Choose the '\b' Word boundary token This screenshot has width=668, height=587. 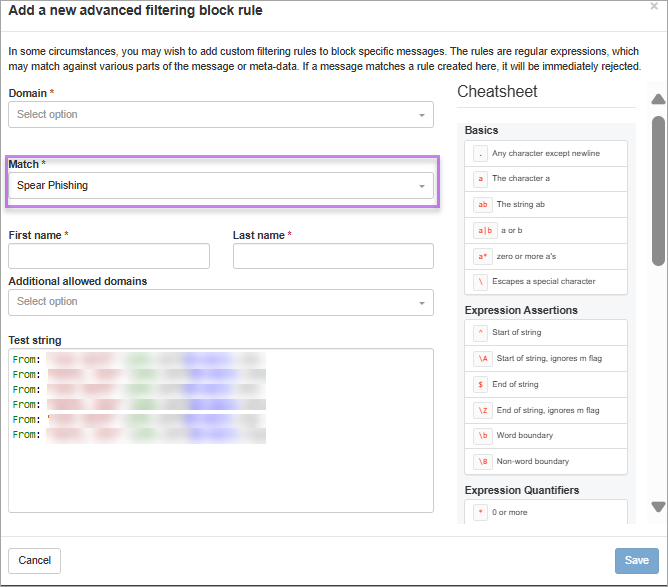pyautogui.click(x=483, y=436)
